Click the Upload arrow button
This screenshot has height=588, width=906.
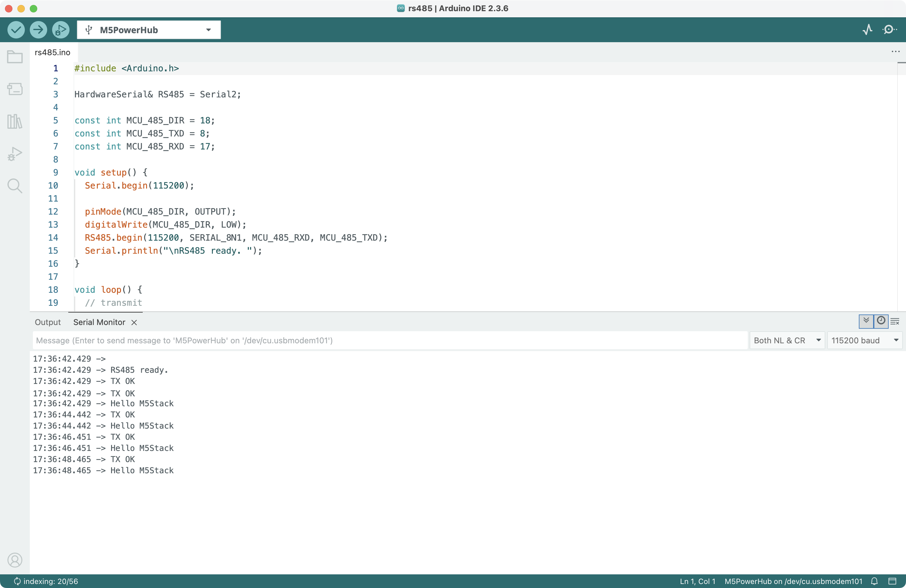pos(38,30)
